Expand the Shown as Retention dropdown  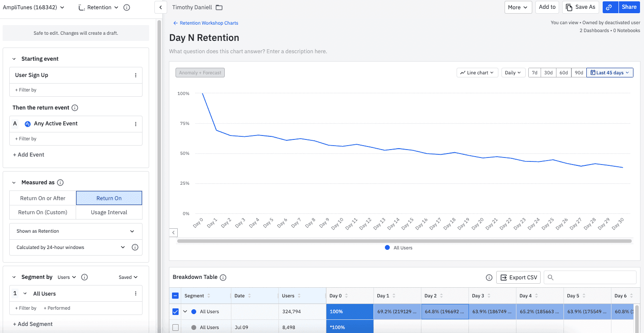point(75,231)
